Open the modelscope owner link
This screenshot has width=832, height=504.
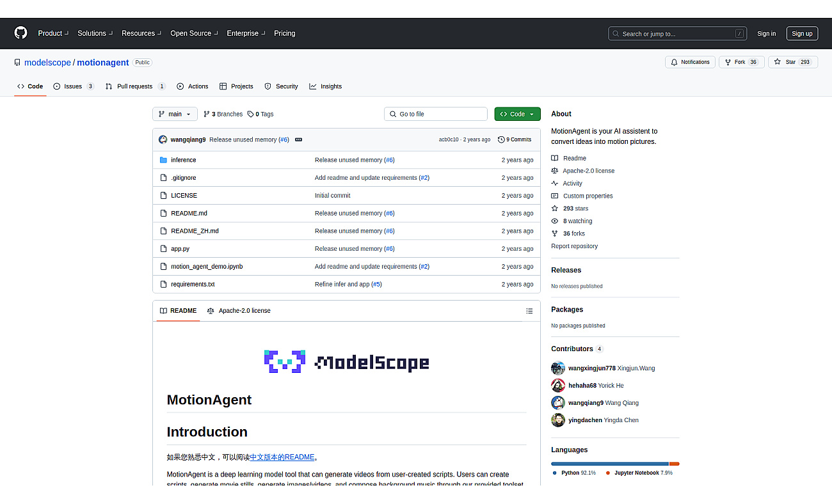pyautogui.click(x=48, y=62)
